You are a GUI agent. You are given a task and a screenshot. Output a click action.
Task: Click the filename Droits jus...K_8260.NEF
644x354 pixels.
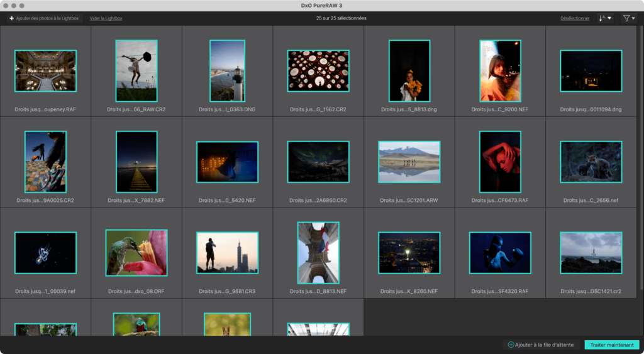pos(409,291)
